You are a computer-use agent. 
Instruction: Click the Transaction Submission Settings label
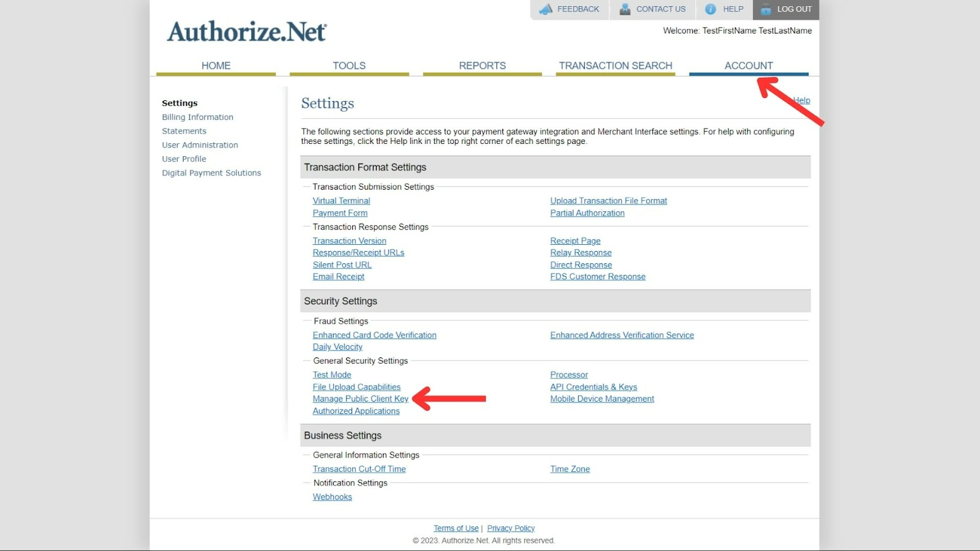click(373, 187)
